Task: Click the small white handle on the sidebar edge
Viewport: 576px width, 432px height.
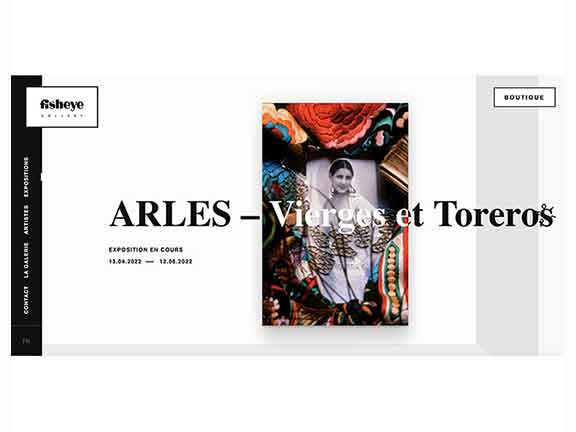Action: click(x=42, y=177)
